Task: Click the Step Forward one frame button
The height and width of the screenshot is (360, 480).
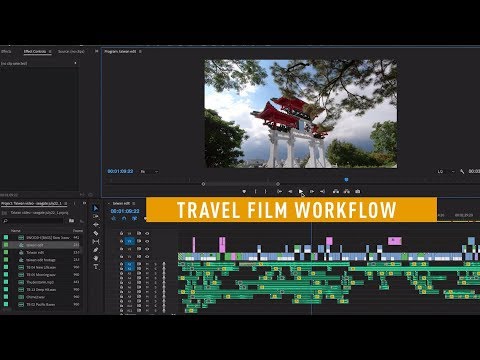Action: coord(312,191)
